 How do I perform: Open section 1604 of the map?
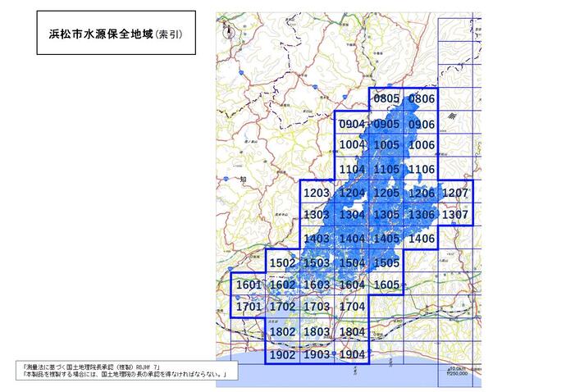pos(352,284)
